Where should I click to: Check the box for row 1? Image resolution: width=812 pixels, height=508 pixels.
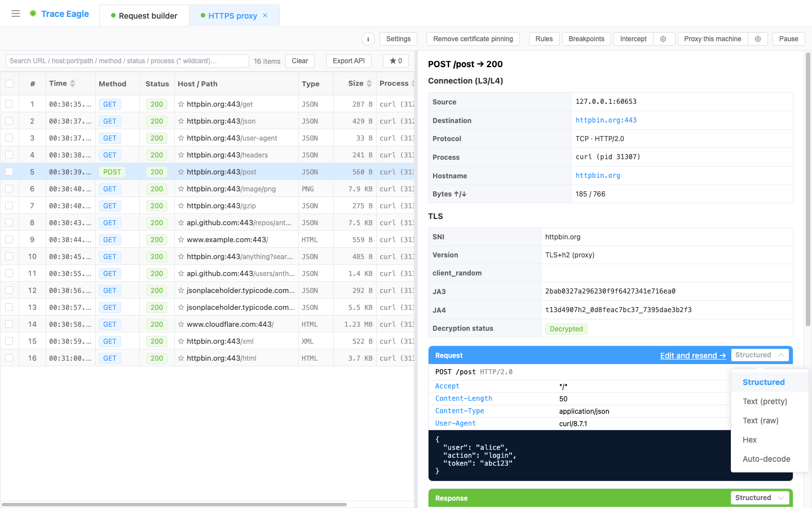click(x=9, y=104)
